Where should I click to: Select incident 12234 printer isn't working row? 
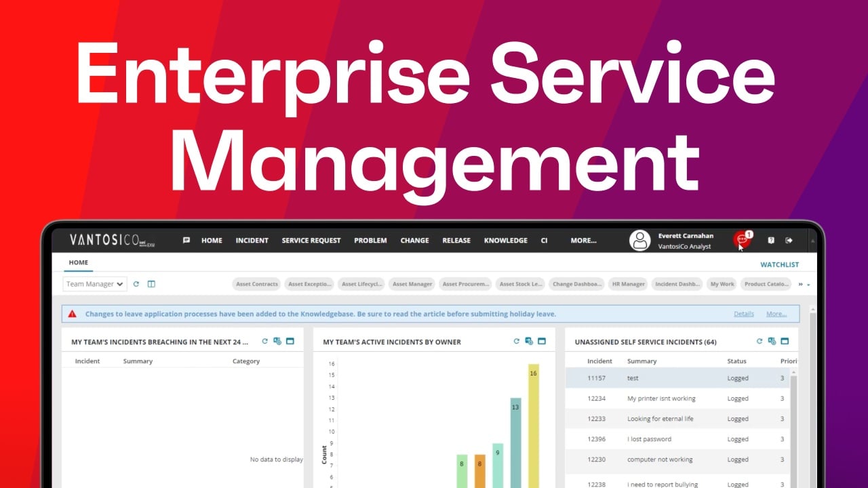point(661,399)
